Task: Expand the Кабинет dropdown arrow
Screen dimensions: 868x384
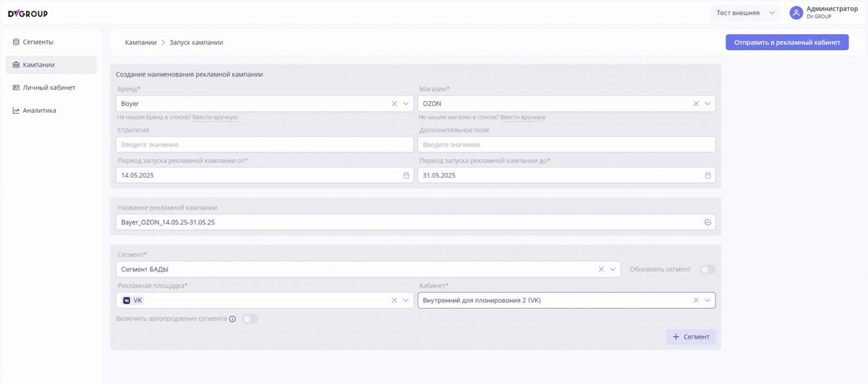Action: tap(707, 300)
